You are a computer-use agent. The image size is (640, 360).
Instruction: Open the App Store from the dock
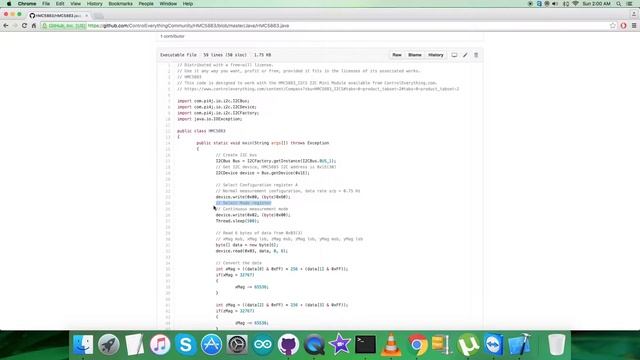pos(211,345)
